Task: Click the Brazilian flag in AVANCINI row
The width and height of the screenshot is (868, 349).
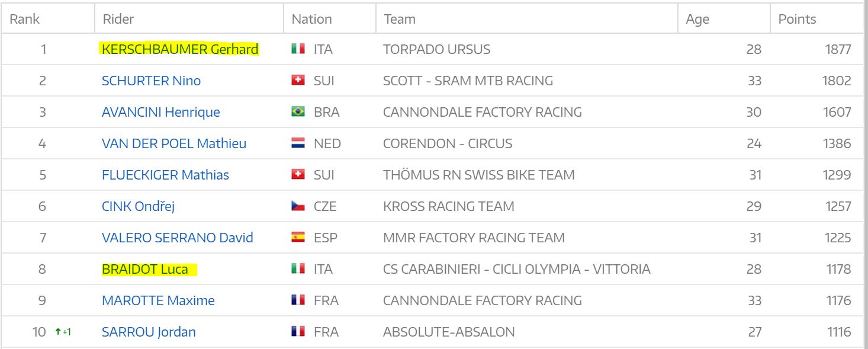Action: 298,112
